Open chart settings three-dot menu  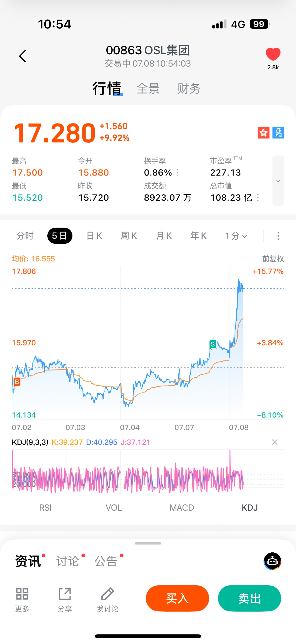278,236
